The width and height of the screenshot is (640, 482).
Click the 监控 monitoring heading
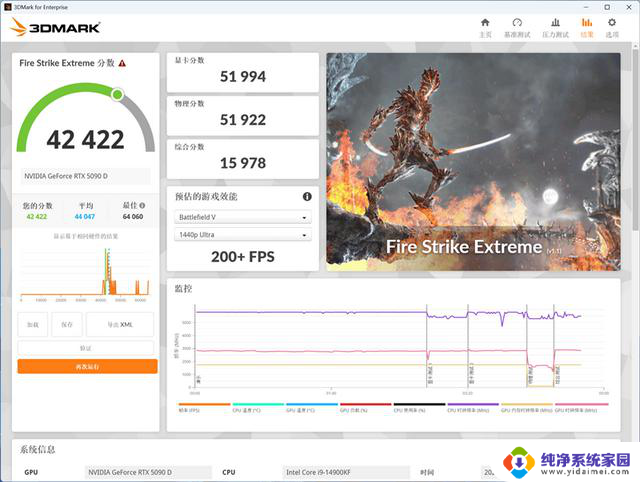click(x=183, y=289)
